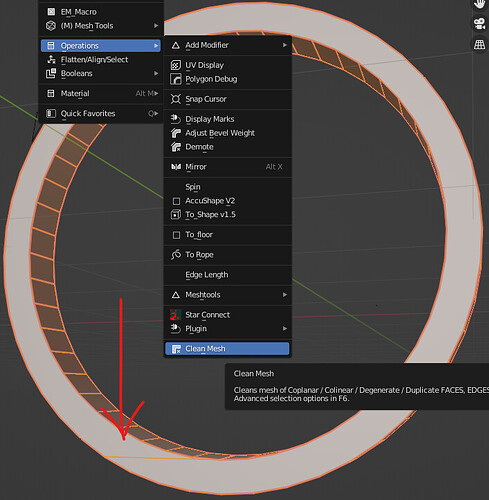
Task: Select Adjust Bevel Weight
Action: [227, 133]
